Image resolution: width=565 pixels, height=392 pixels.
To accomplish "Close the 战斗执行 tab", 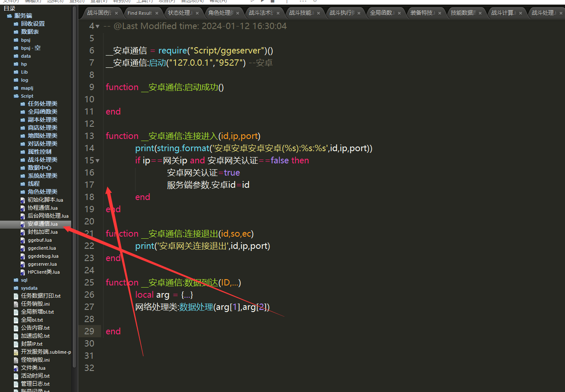I will pyautogui.click(x=359, y=13).
